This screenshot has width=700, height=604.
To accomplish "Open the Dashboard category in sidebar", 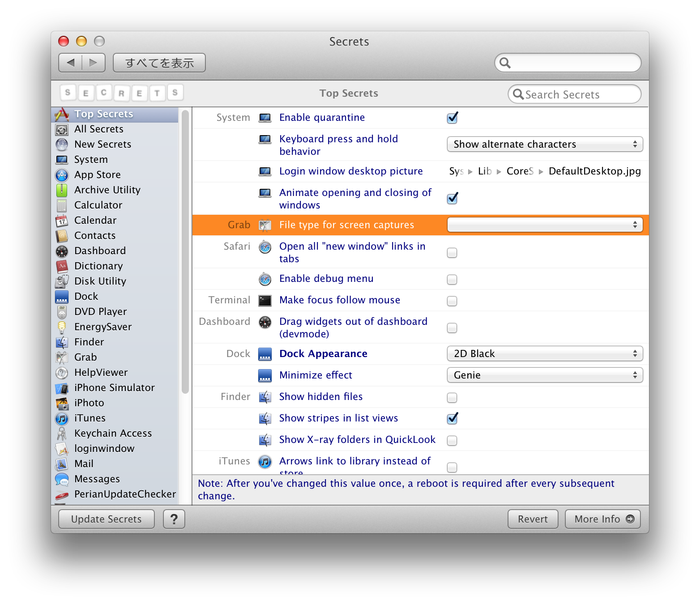I will point(115,251).
